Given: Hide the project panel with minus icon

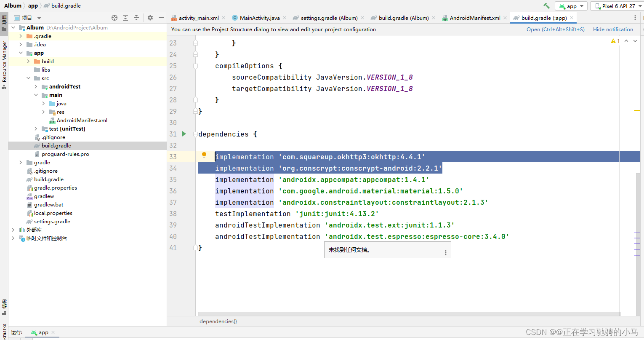Looking at the screenshot, I should [161, 18].
